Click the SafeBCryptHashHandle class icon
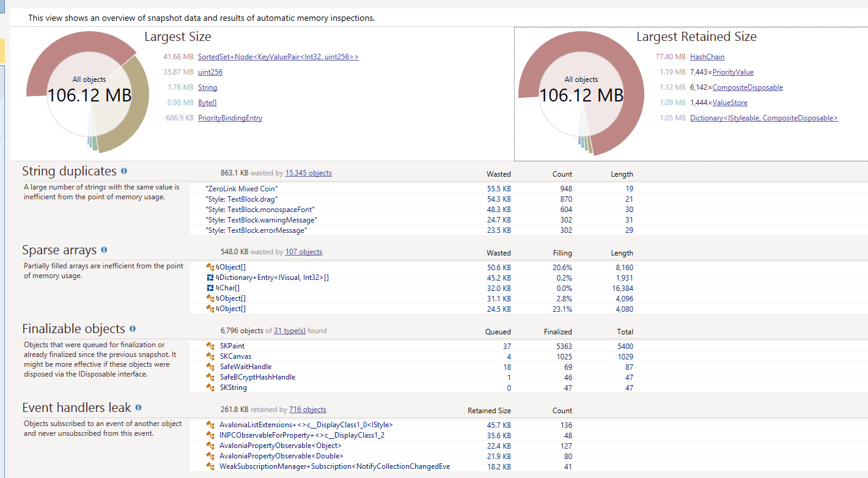The width and height of the screenshot is (868, 478). 210,377
